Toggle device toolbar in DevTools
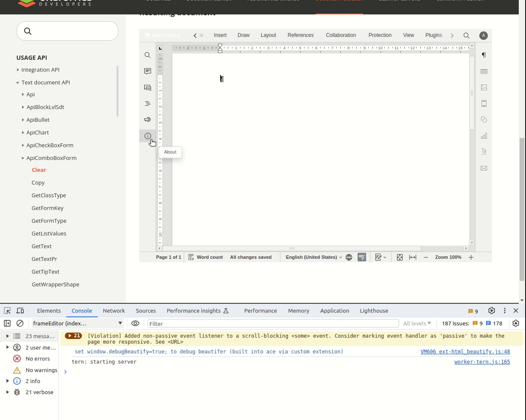The height and width of the screenshot is (420, 526). coord(20,311)
